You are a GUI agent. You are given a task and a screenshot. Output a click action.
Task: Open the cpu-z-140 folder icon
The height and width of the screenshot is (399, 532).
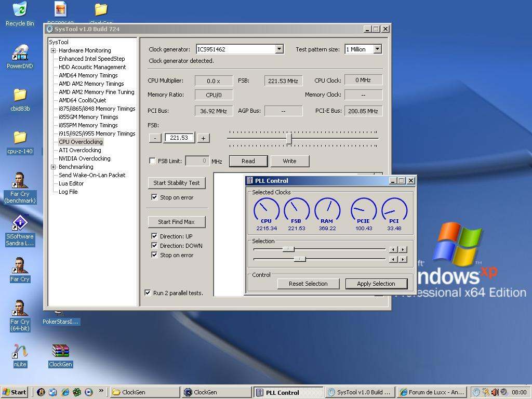click(x=20, y=142)
